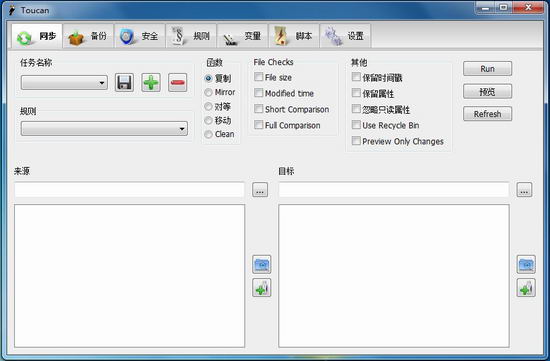Viewport: 550px width, 361px height.
Task: Click the folder icon beside destination list
Action: 526,265
